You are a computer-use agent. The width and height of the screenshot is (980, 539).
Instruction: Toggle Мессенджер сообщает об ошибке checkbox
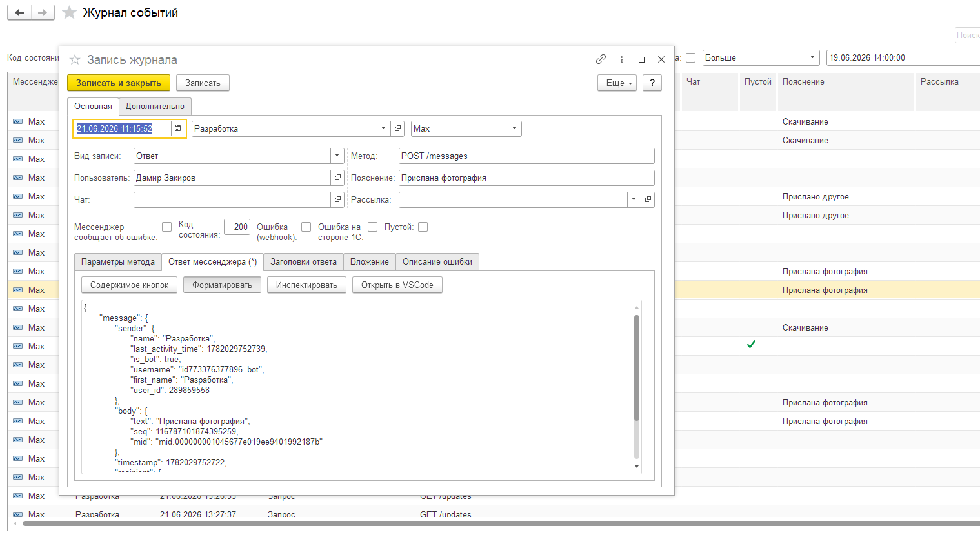pyautogui.click(x=167, y=227)
